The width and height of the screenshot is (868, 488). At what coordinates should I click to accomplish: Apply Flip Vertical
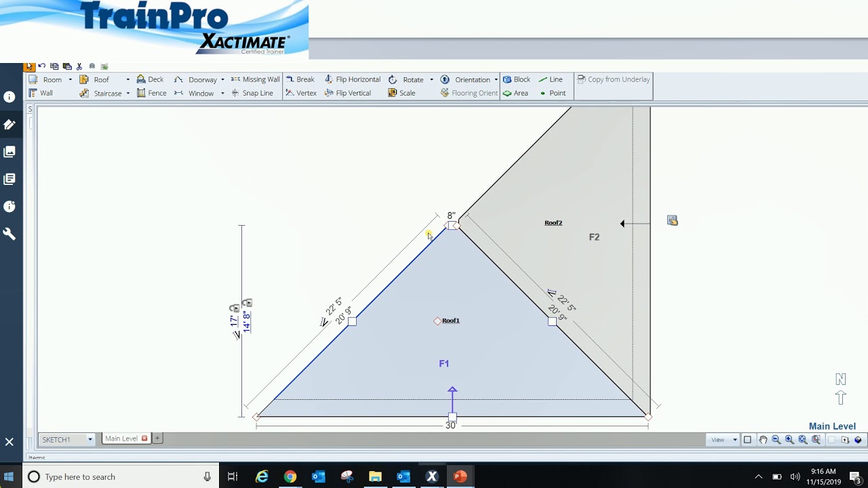pyautogui.click(x=347, y=93)
